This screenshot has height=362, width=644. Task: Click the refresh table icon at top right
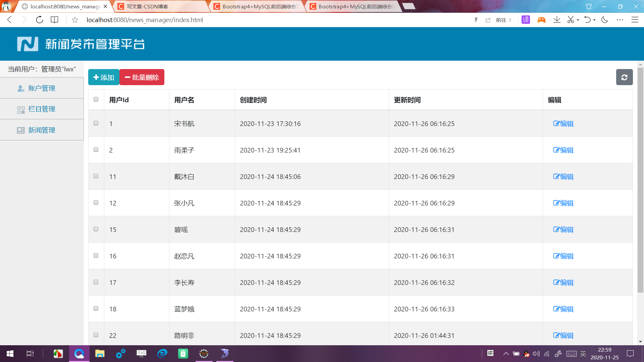[x=624, y=77]
